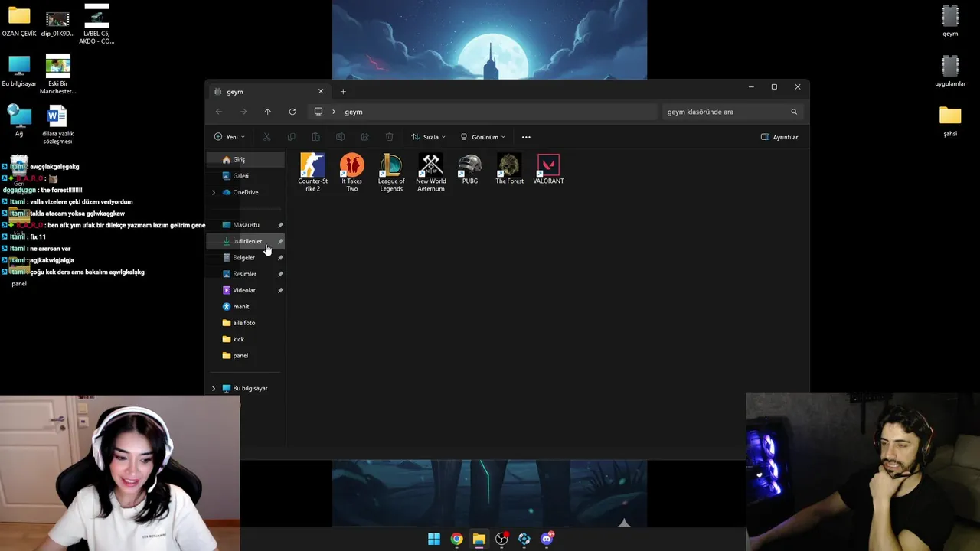The width and height of the screenshot is (980, 551).
Task: Select the LVBEL C5, AKDO desktop file
Action: (x=96, y=24)
